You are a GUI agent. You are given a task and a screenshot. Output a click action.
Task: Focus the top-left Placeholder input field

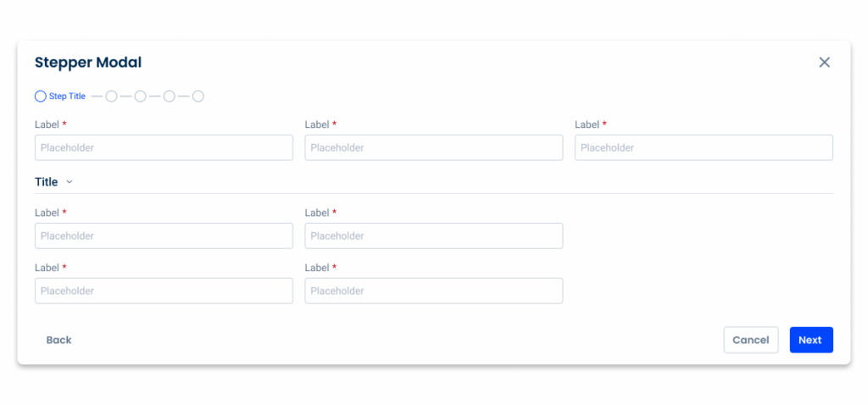164,147
